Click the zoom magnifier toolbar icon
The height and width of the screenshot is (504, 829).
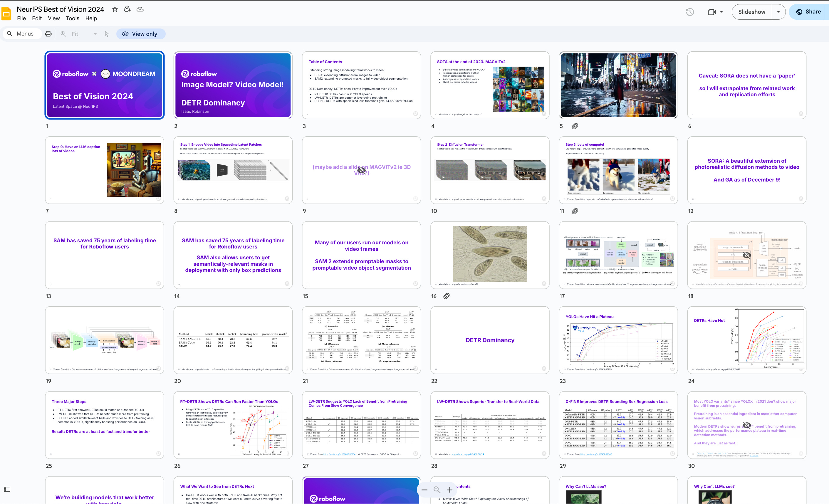(x=63, y=34)
